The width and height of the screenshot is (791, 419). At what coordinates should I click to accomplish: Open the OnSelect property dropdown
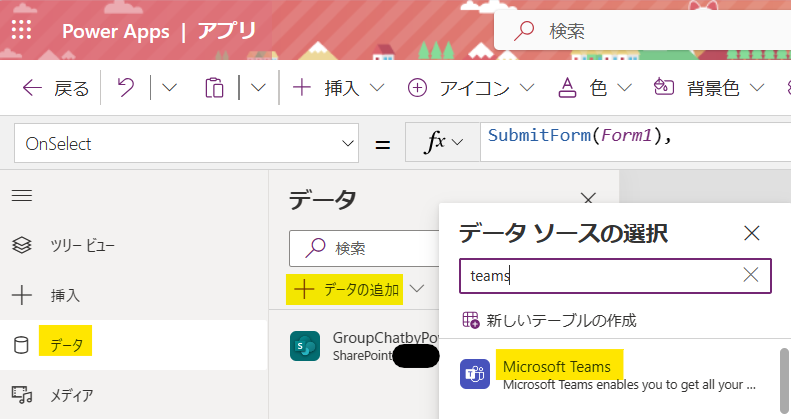click(187, 143)
